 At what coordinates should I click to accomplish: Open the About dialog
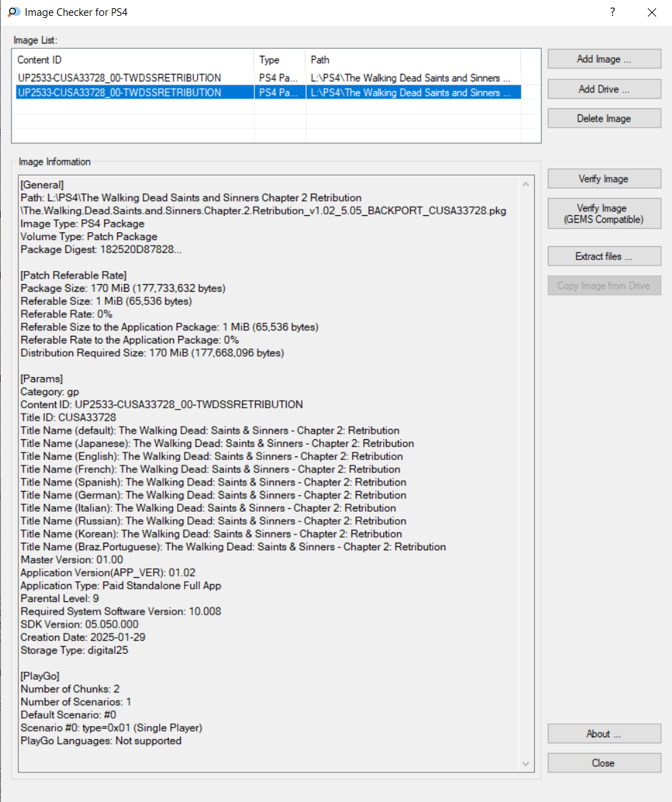(x=604, y=734)
